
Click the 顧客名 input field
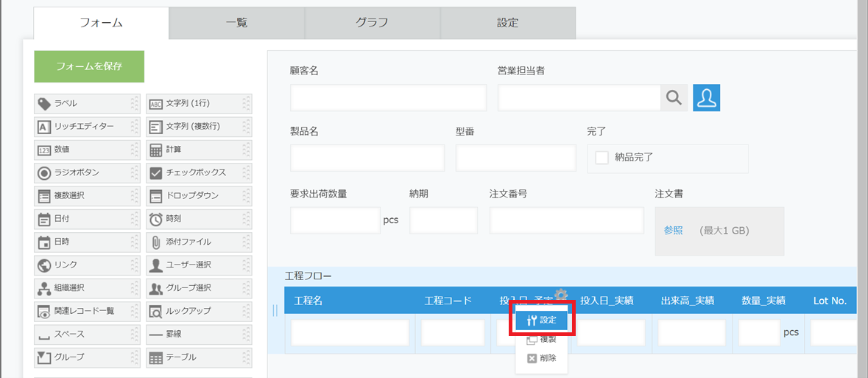click(388, 98)
